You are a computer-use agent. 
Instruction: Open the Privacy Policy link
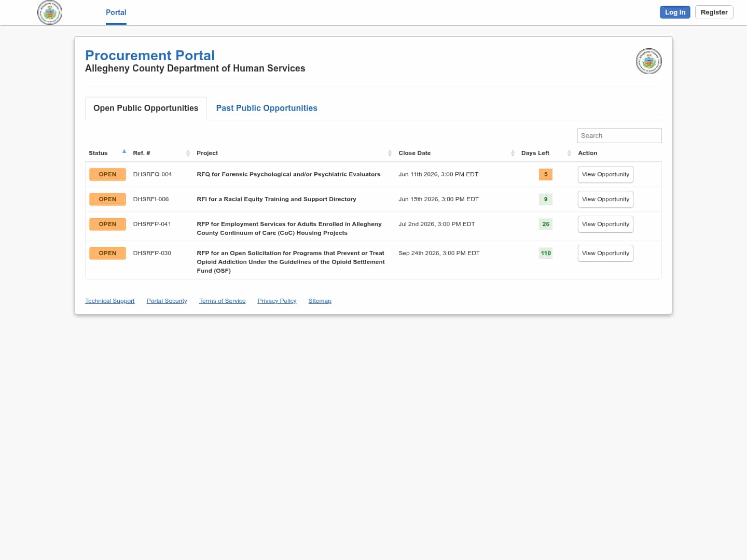pyautogui.click(x=277, y=301)
